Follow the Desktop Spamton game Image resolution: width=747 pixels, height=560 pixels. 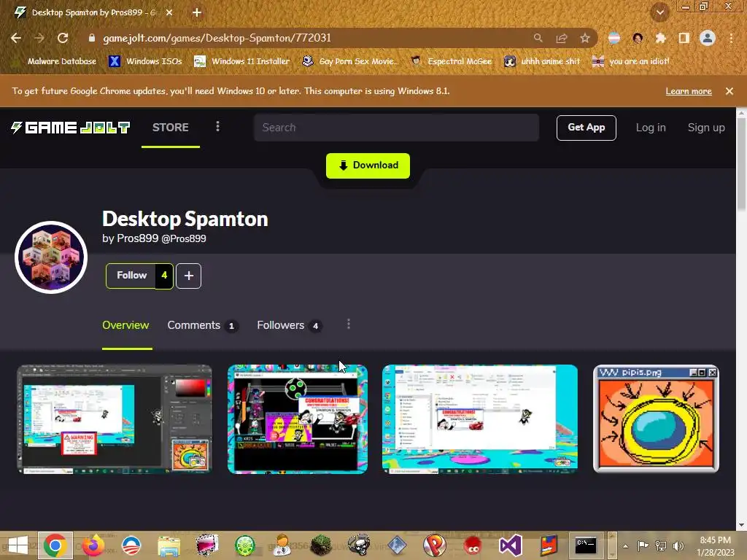click(131, 276)
